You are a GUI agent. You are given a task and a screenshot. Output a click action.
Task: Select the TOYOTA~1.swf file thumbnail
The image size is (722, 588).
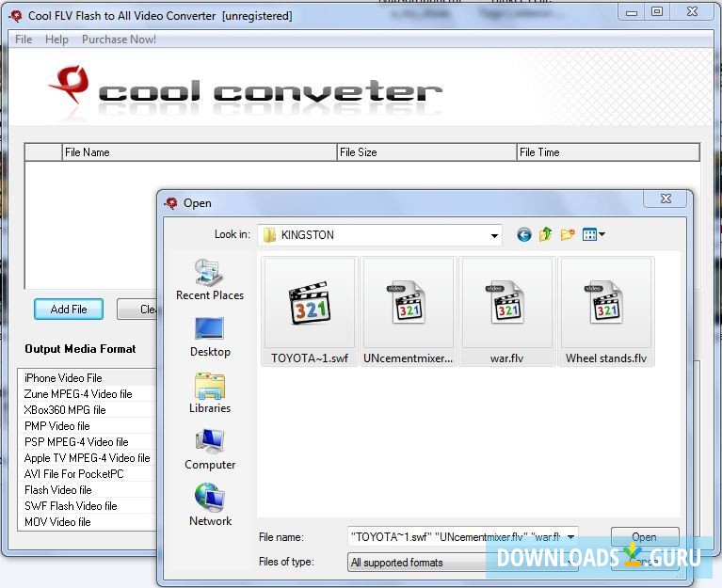click(310, 311)
